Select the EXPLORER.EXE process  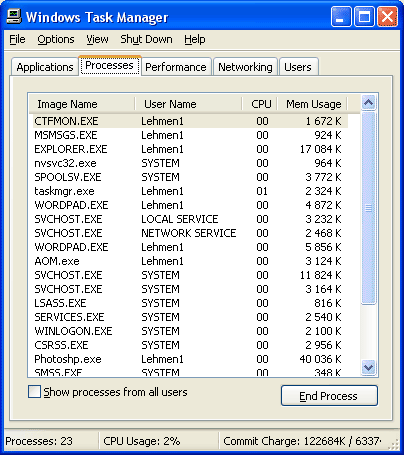[x=190, y=149]
